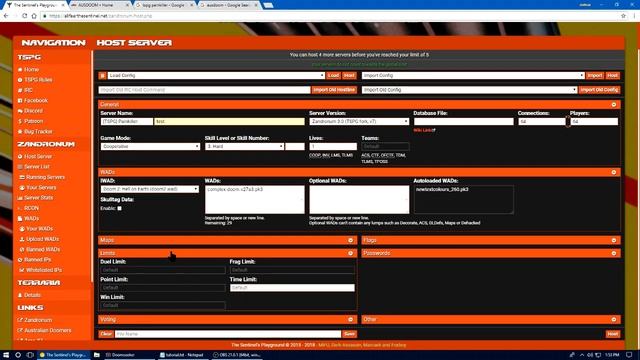The height and width of the screenshot is (360, 640).
Task: Collapse the Limits section
Action: point(350,253)
